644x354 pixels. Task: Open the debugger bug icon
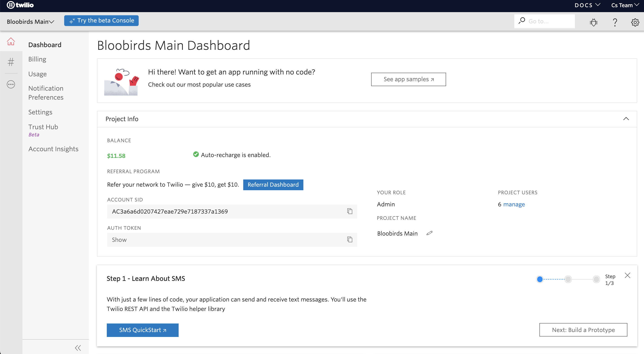[594, 22]
